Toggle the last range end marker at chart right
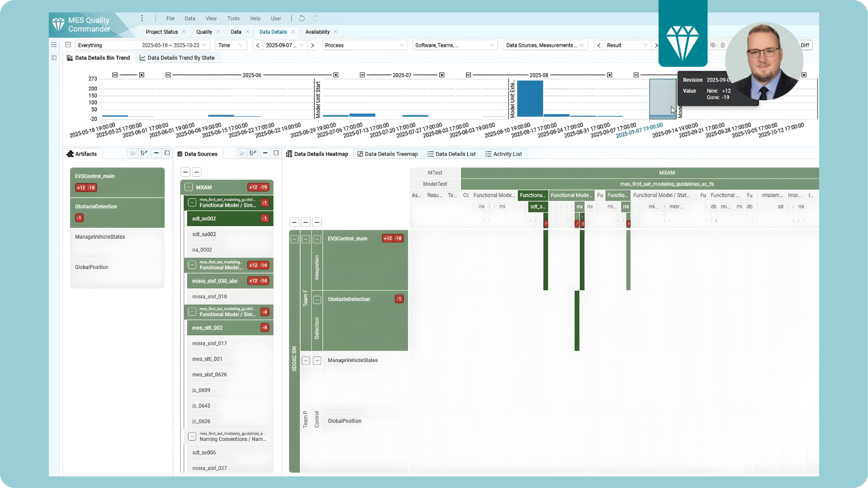 pyautogui.click(x=804, y=75)
